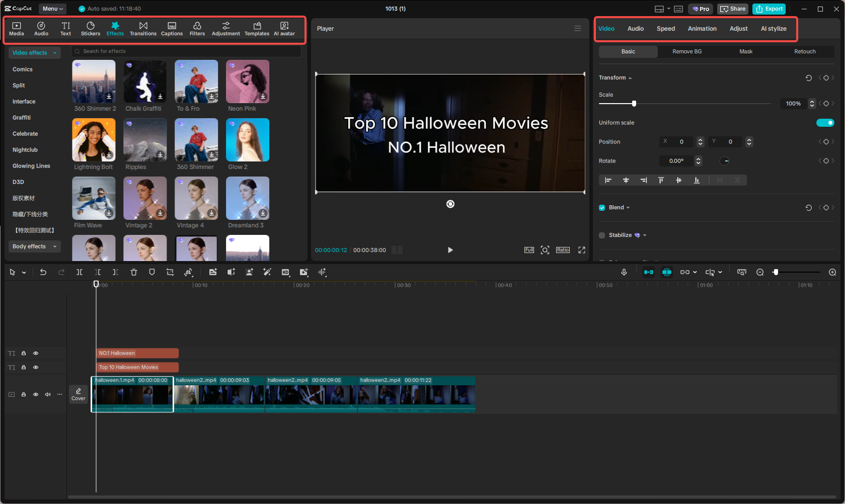Expand the Blend section arrow
This screenshot has width=845, height=504.
(628, 208)
